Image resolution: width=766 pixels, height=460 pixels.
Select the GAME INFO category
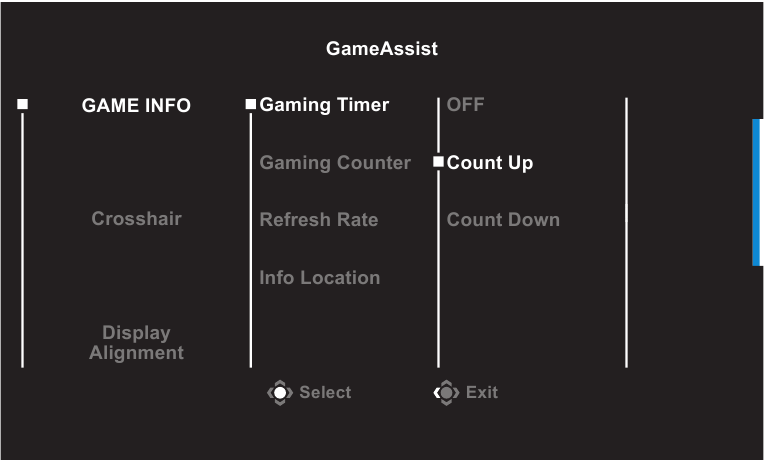click(x=136, y=105)
